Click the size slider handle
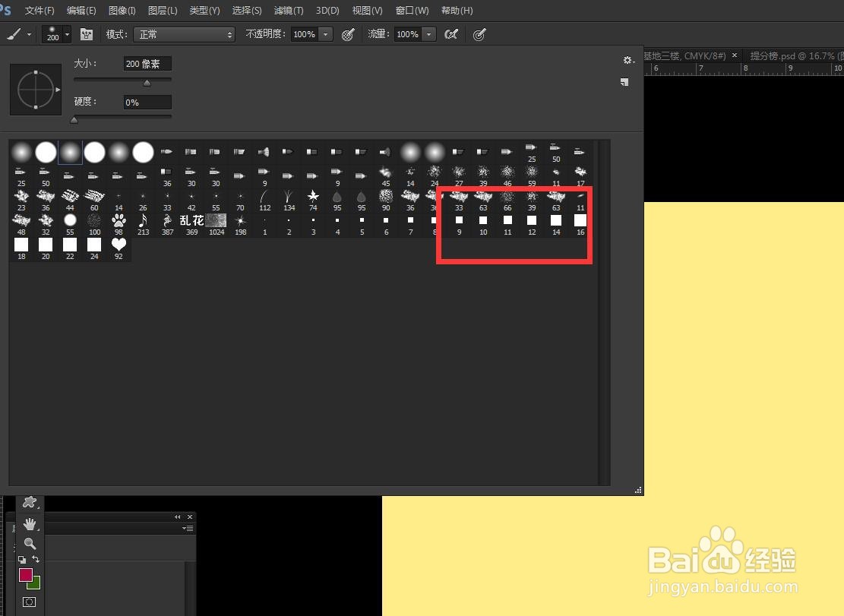The image size is (844, 616). click(147, 83)
